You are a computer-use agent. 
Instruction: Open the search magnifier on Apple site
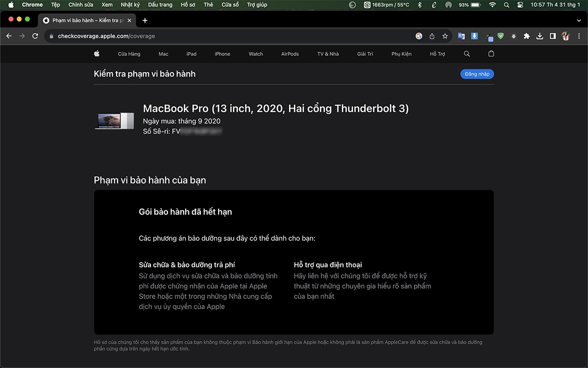[x=466, y=54]
